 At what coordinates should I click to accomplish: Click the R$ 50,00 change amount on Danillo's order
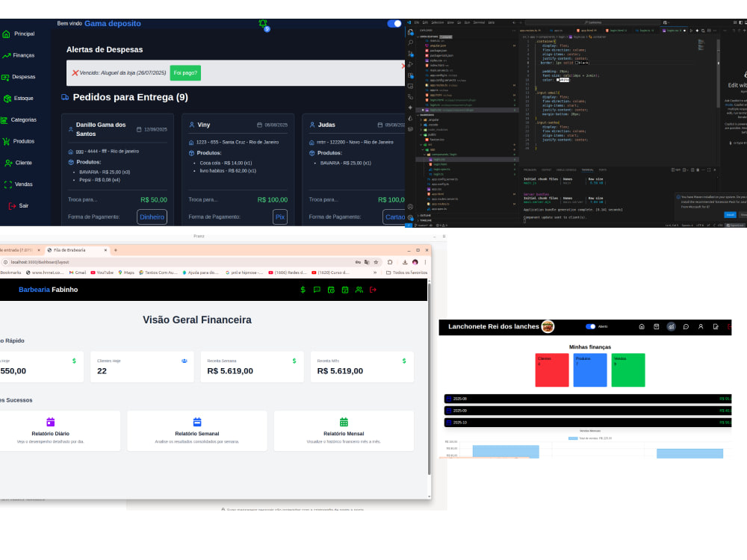click(154, 199)
